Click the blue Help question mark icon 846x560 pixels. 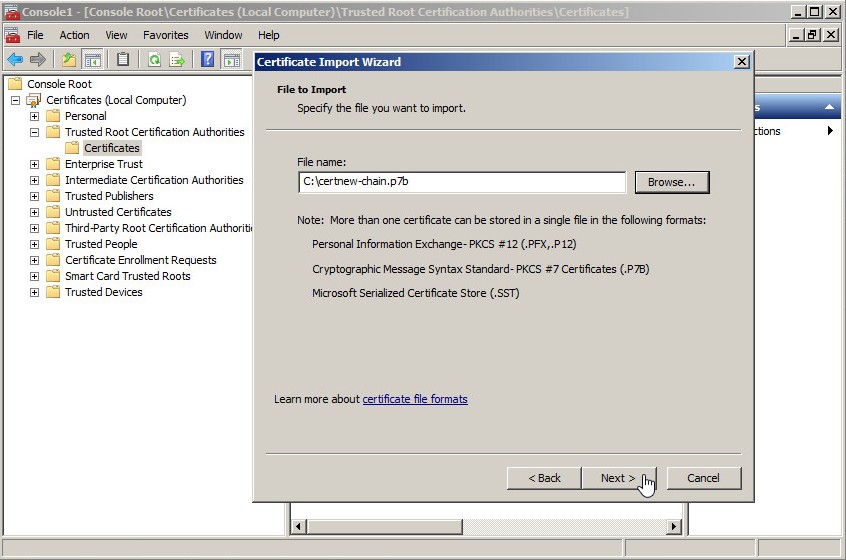[x=208, y=60]
